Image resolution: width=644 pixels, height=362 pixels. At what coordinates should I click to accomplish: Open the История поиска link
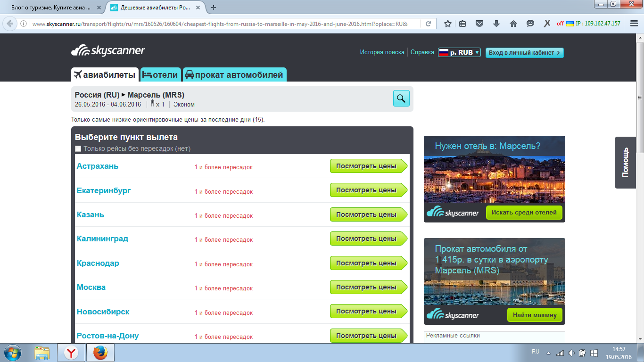382,52
